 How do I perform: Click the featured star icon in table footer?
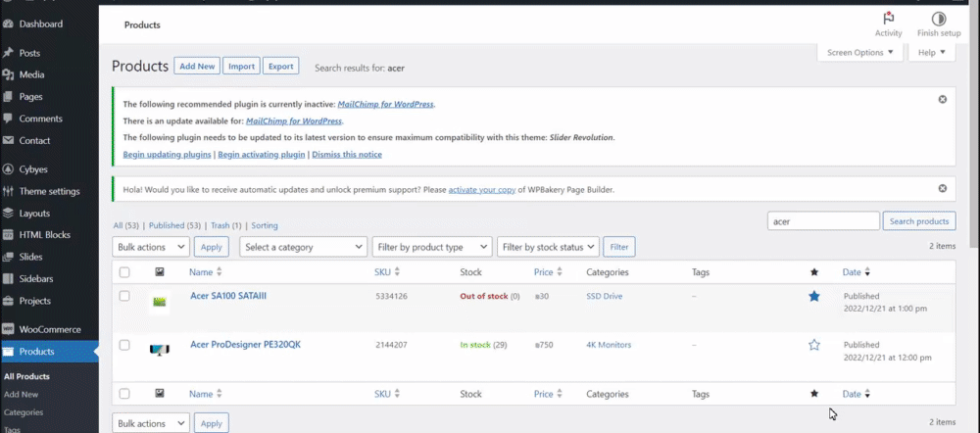pos(813,394)
